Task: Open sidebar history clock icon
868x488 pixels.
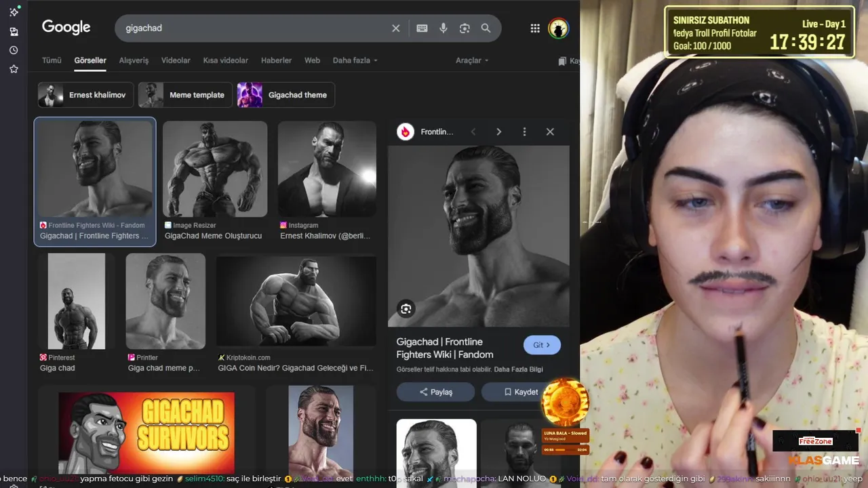Action: click(14, 50)
